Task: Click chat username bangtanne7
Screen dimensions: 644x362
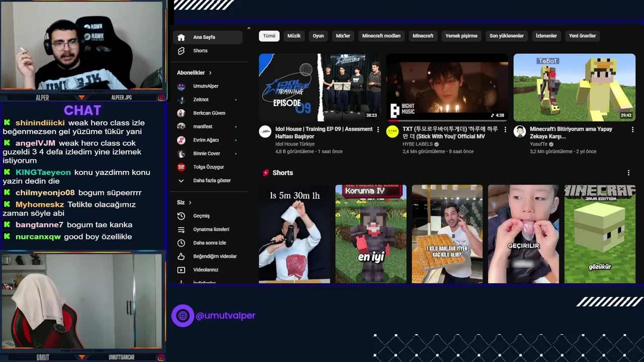Action: tap(39, 225)
